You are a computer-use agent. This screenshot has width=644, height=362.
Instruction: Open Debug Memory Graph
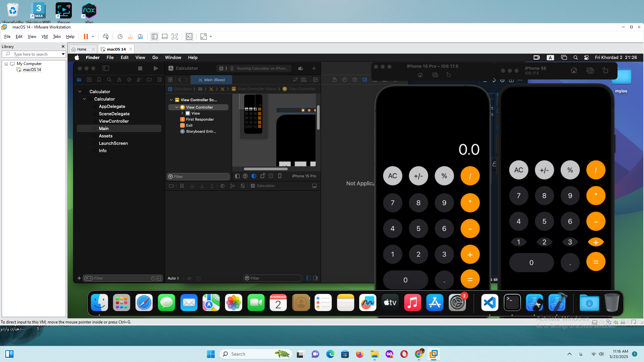point(232,186)
